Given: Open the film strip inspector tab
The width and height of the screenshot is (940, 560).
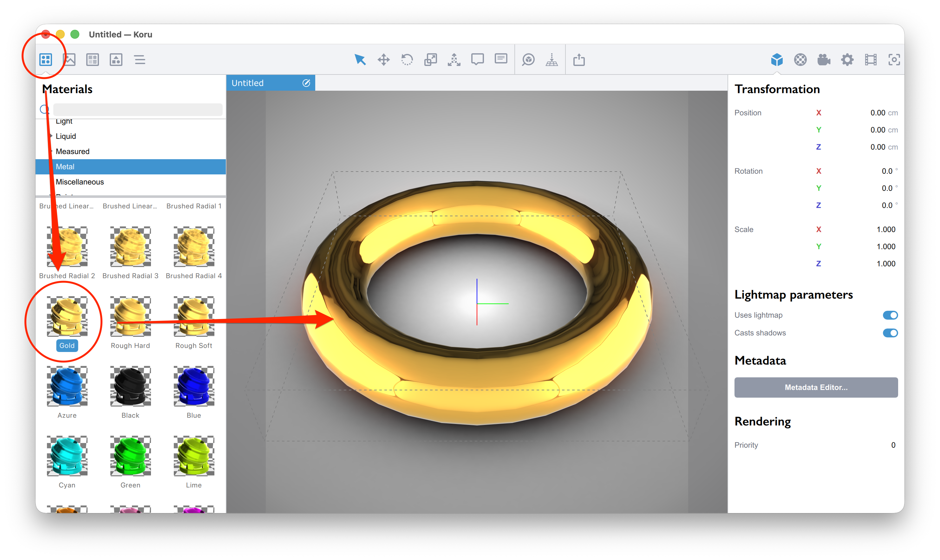Looking at the screenshot, I should pos(871,60).
